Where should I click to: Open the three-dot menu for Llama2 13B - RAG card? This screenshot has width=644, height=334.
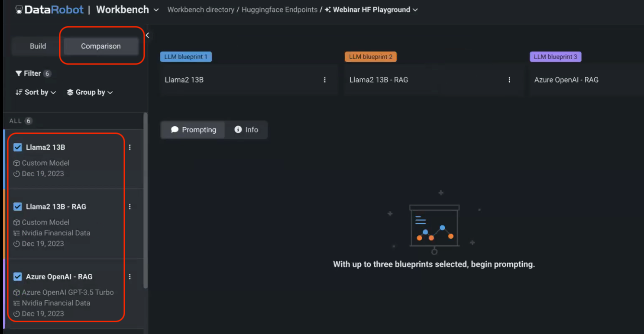tap(129, 206)
